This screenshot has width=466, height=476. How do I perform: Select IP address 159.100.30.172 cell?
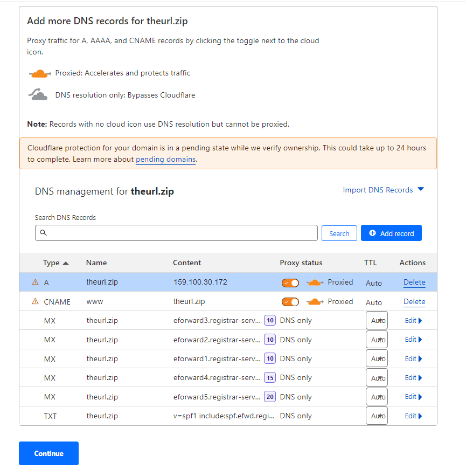(200, 282)
